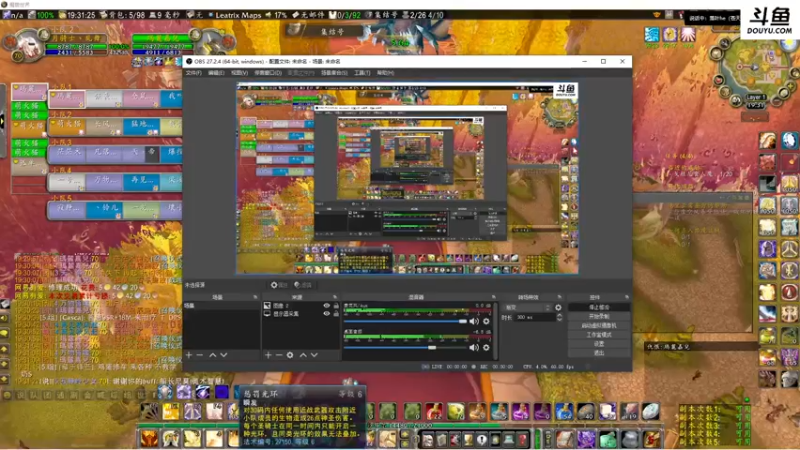Click 开始录制 to start recording
Screen dimensions: 800x450
coord(598,316)
